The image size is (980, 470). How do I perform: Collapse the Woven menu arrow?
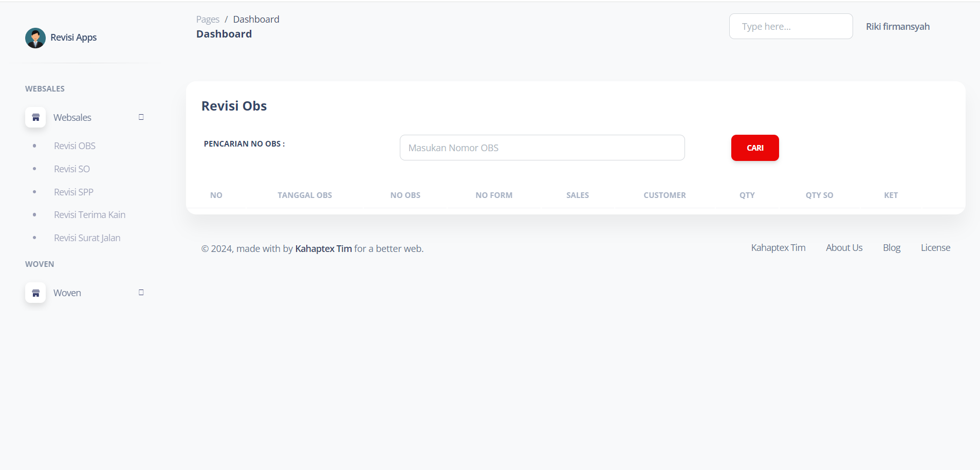click(141, 293)
